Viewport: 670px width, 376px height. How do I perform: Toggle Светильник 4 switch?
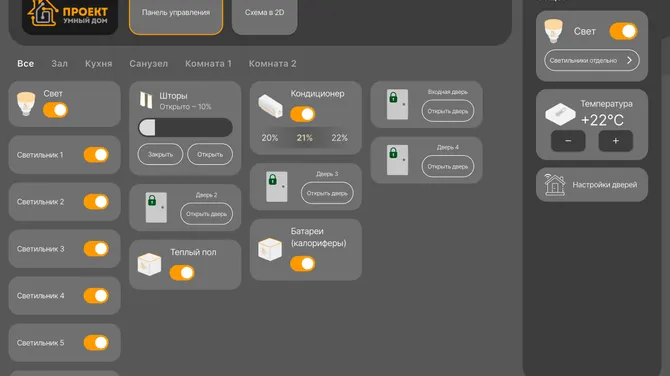click(96, 296)
